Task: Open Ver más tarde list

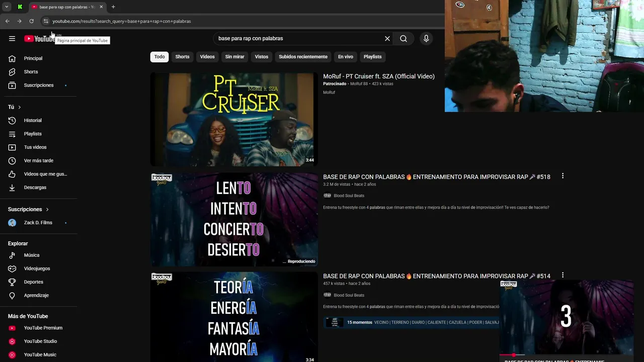Action: tap(38, 161)
